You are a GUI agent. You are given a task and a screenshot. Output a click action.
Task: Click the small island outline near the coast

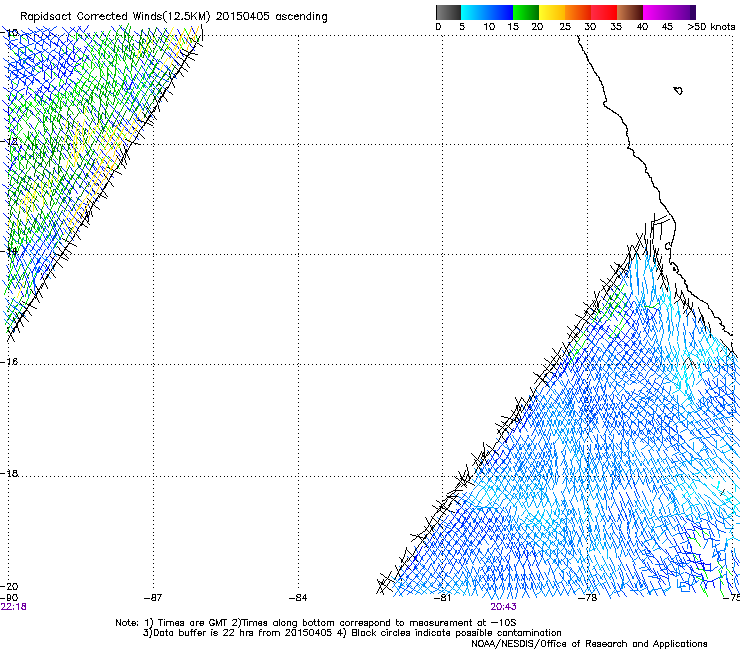(678, 90)
